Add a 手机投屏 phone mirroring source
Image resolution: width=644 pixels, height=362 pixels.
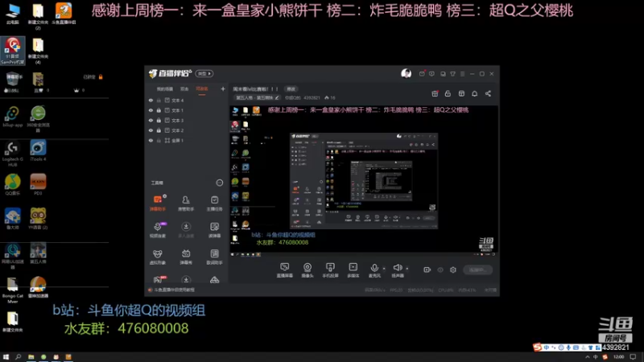pyautogui.click(x=330, y=270)
